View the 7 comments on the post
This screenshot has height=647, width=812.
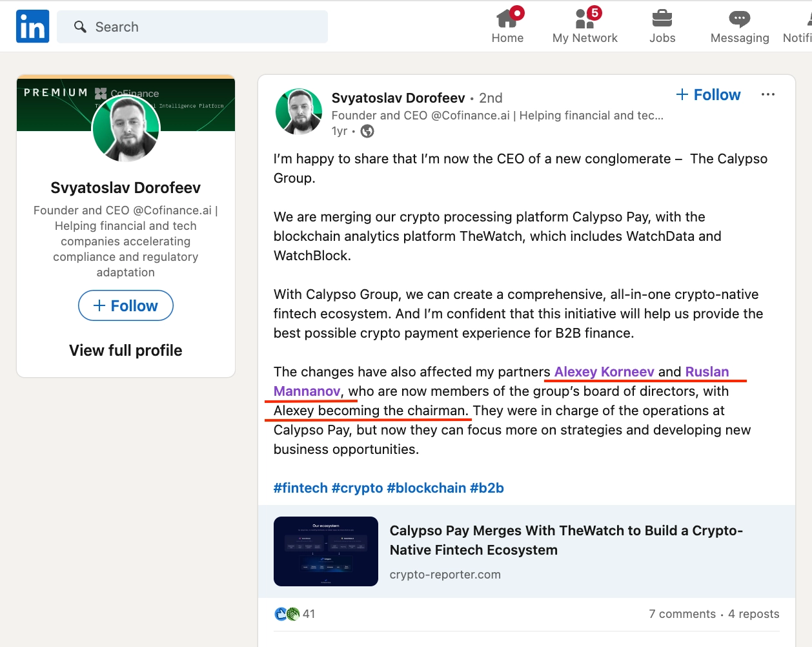click(x=682, y=614)
